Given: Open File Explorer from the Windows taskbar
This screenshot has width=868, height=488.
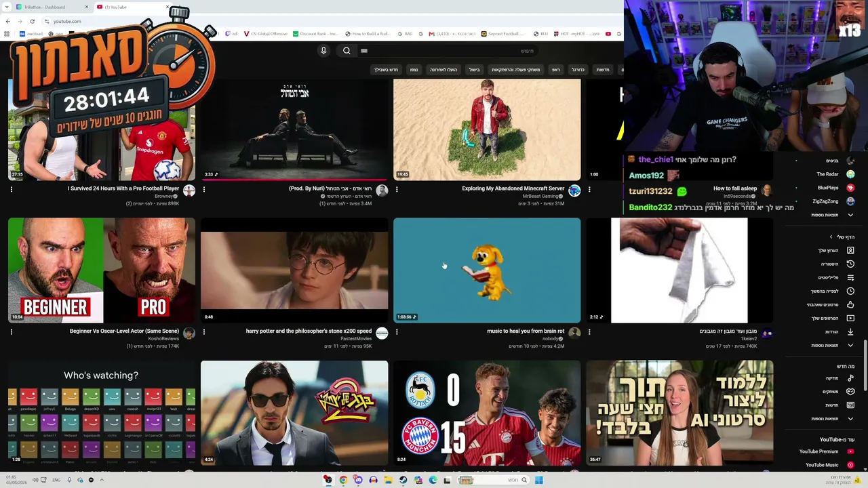Looking at the screenshot, I should click(388, 480).
